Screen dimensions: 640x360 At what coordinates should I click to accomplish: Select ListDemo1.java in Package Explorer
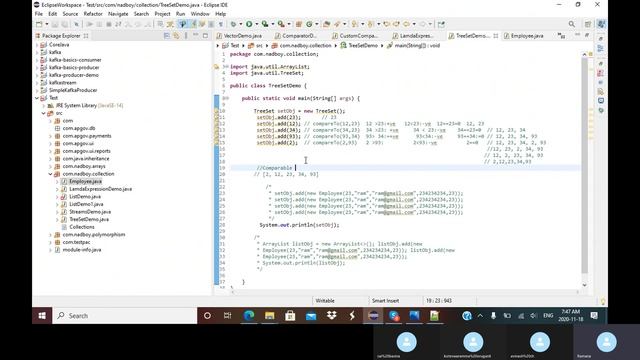tap(86, 204)
